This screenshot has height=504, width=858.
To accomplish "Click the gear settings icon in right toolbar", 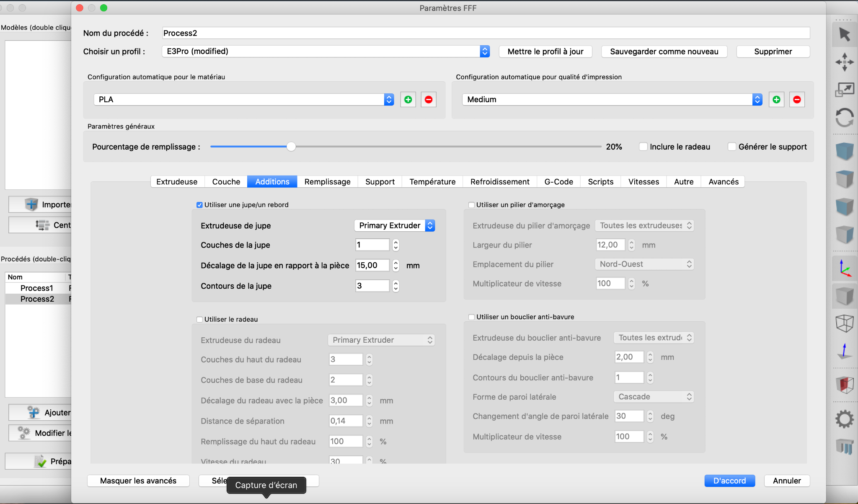I will [844, 419].
